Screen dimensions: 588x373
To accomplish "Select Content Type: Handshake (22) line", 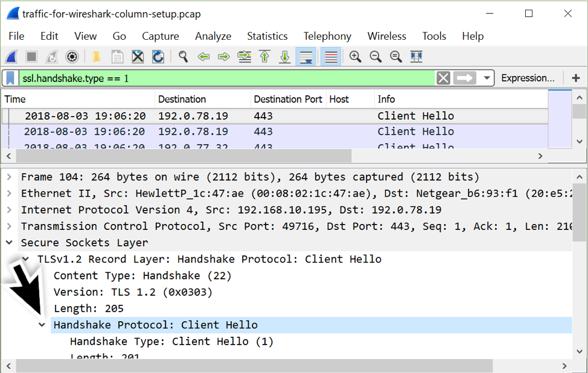I will (x=142, y=276).
